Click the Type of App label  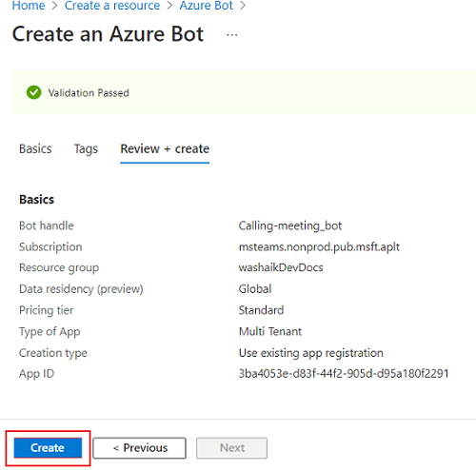(50, 332)
